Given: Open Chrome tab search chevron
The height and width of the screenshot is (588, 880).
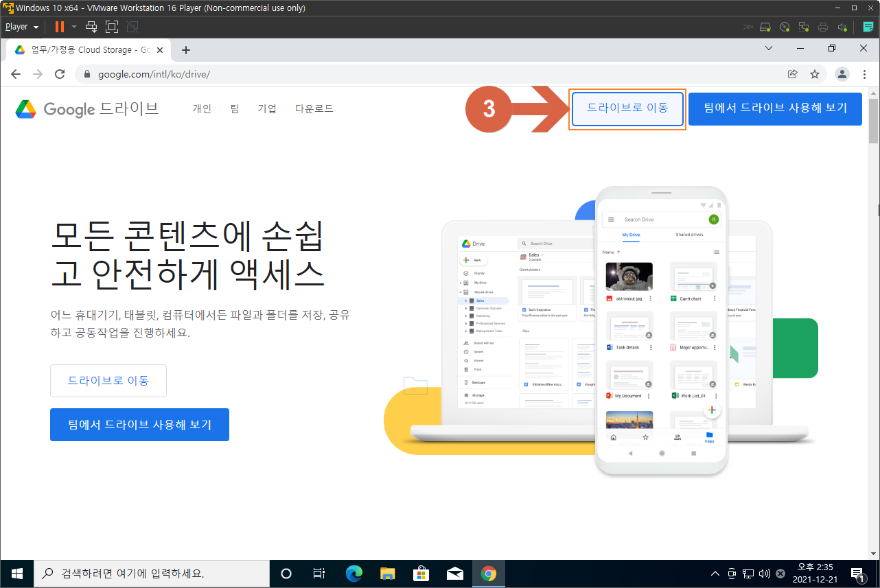Looking at the screenshot, I should click(x=769, y=48).
